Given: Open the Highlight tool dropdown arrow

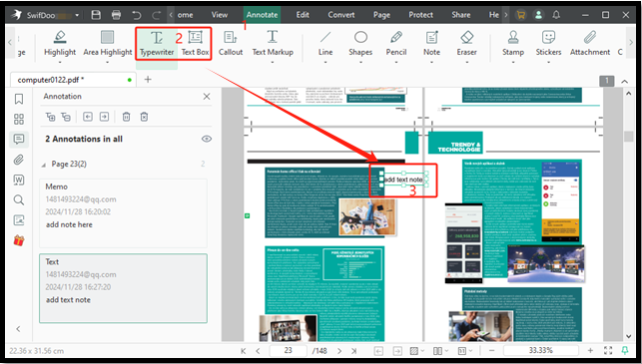Looking at the screenshot, I should point(60,62).
